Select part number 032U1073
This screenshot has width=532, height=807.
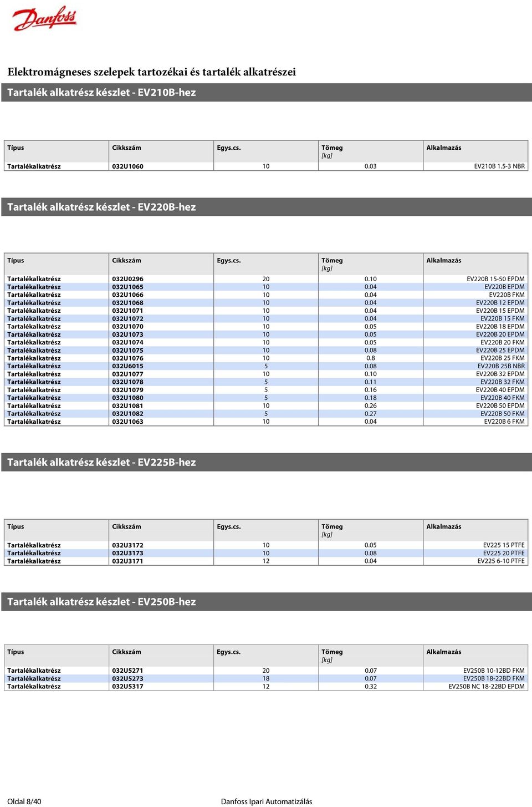click(127, 334)
